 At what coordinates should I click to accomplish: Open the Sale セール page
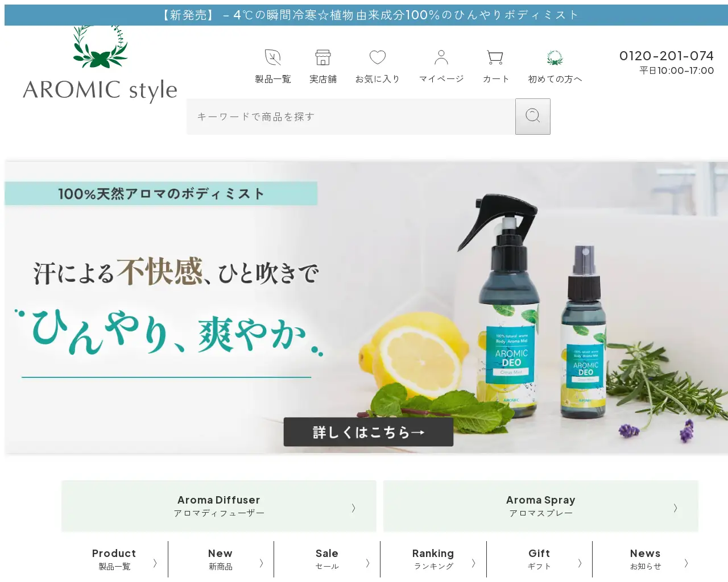[x=326, y=559]
